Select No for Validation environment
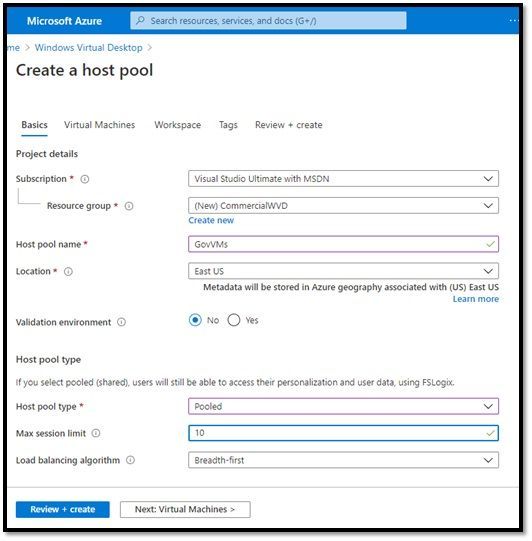 (195, 320)
